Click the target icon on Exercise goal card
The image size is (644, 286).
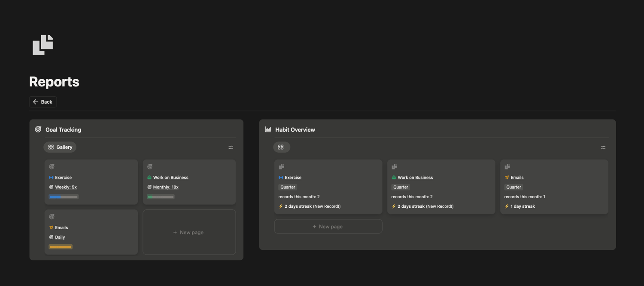tap(52, 167)
